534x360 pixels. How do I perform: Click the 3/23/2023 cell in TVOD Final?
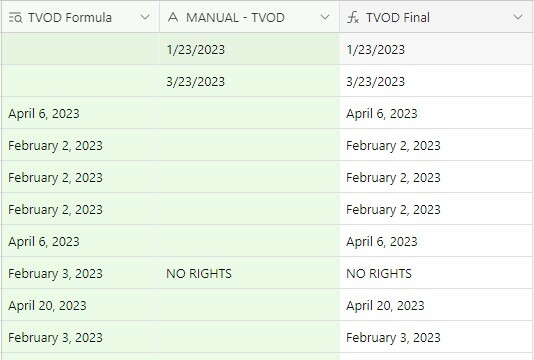(x=436, y=81)
